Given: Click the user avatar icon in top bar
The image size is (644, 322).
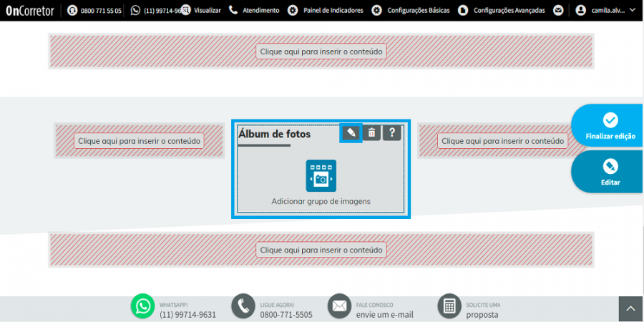Looking at the screenshot, I should click(580, 10).
